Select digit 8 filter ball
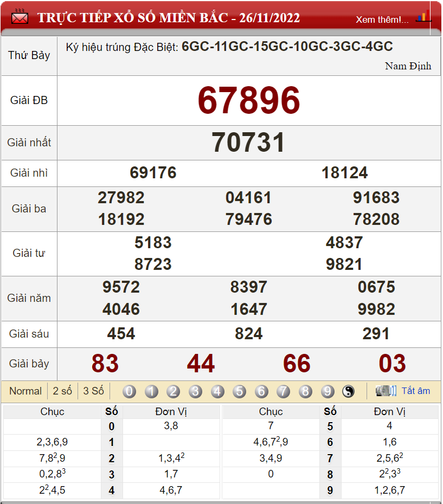This screenshot has height=504, width=443. tap(305, 391)
